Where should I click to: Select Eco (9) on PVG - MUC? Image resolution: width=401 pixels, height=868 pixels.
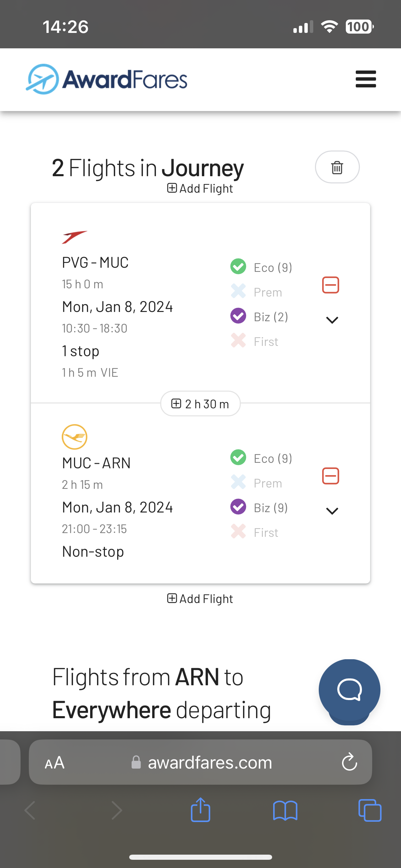click(262, 267)
